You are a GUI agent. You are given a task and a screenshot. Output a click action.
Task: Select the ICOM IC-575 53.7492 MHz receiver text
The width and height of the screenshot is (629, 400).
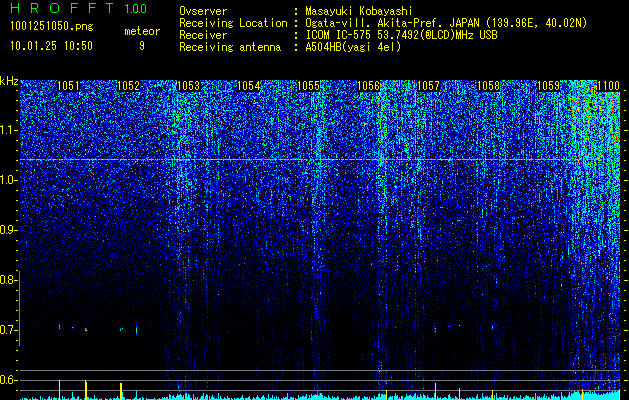pos(401,35)
